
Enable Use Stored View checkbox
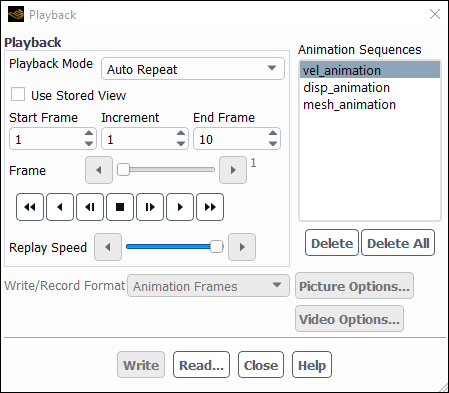(x=18, y=94)
